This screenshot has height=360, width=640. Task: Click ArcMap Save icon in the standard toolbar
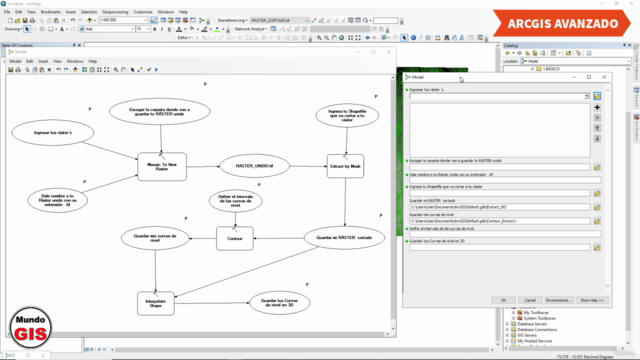click(x=25, y=20)
